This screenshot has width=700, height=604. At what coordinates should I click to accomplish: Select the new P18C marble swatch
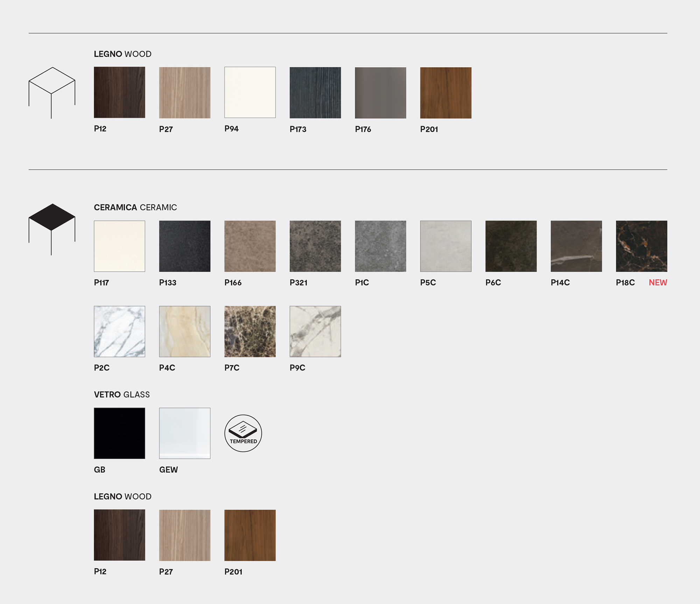tap(641, 246)
